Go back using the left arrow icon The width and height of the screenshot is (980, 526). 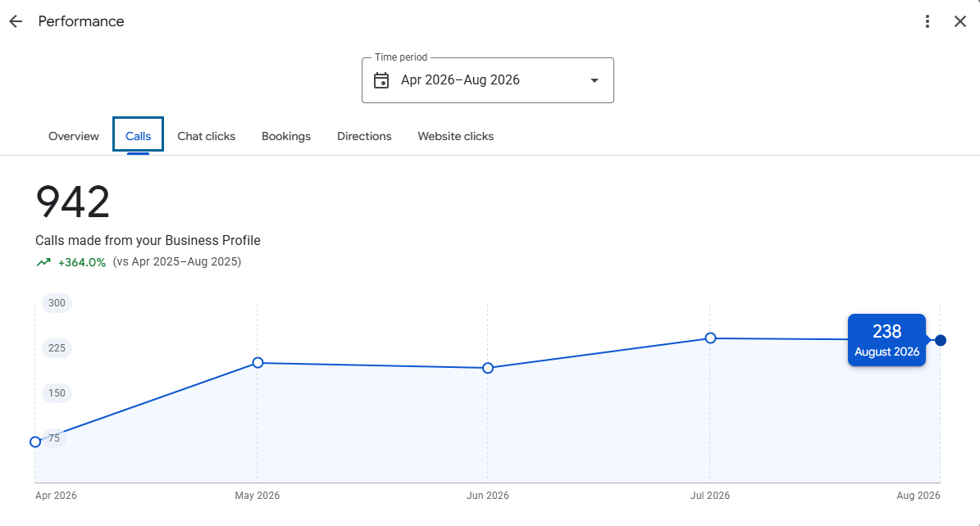click(x=16, y=21)
